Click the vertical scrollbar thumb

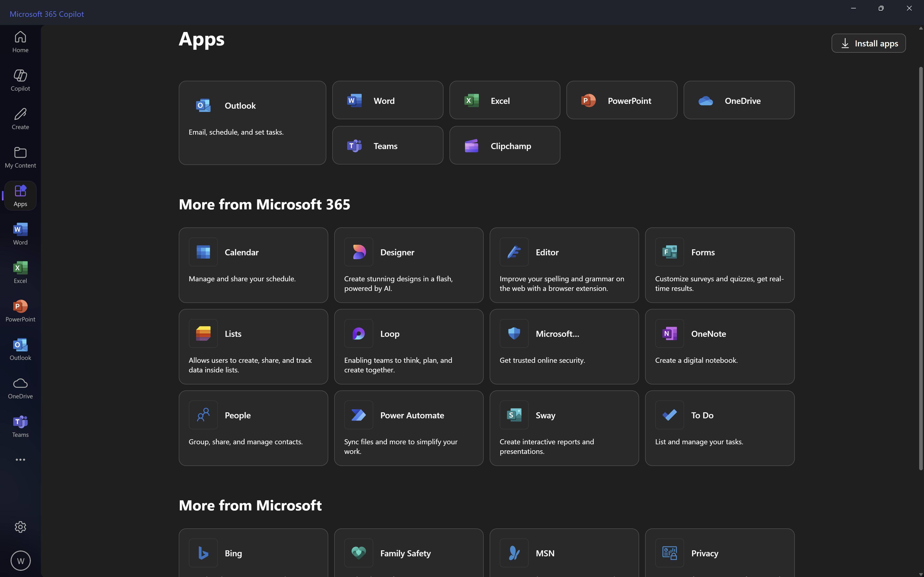(x=921, y=267)
